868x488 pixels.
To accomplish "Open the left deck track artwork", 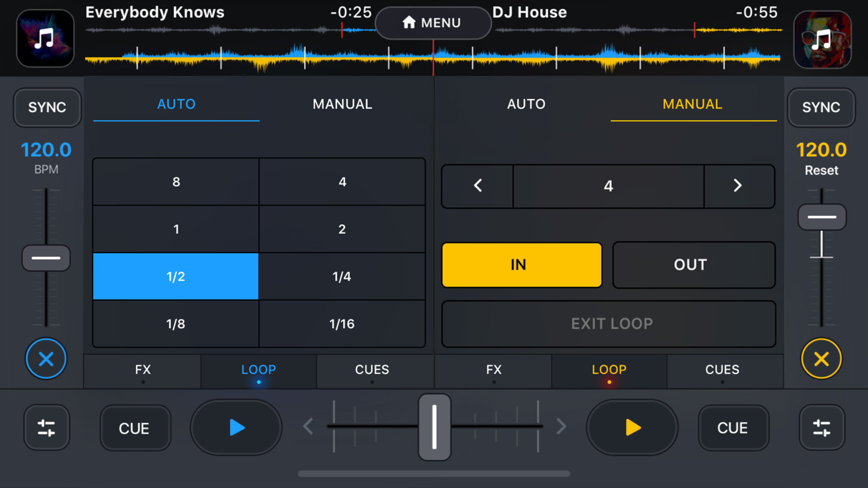I will click(45, 38).
